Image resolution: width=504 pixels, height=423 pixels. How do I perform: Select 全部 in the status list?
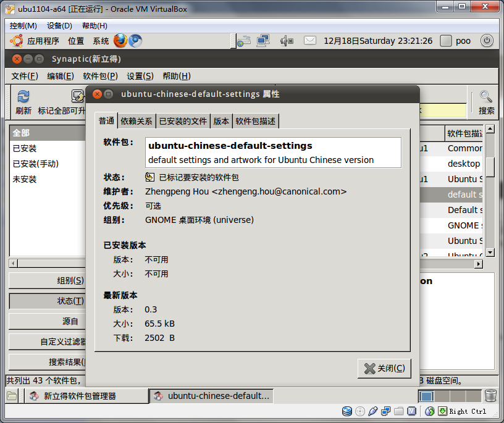48,133
